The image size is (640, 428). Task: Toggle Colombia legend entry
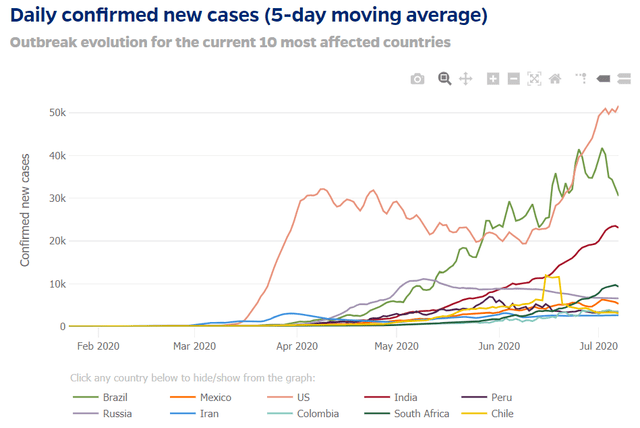[x=303, y=413]
